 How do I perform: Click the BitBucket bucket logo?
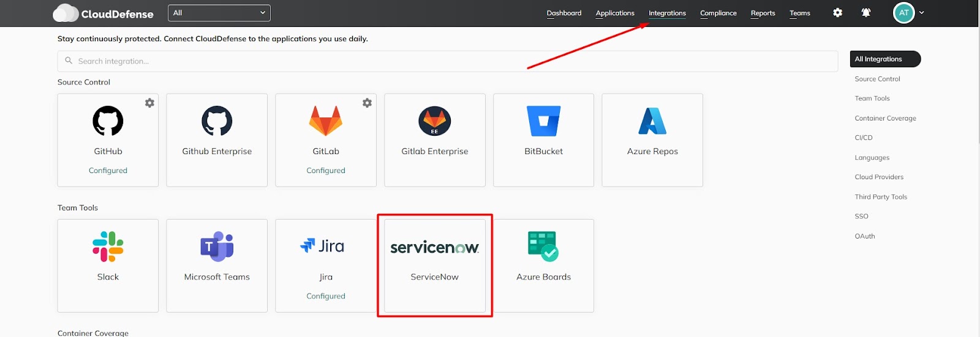pos(544,120)
